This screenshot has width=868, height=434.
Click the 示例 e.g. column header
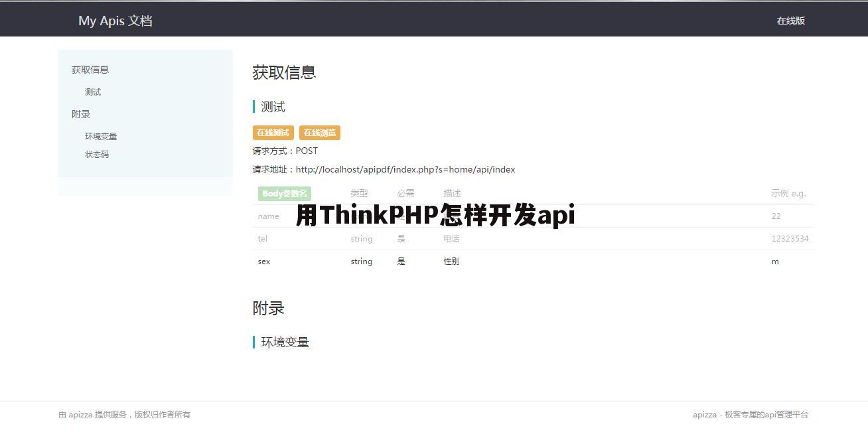coord(788,193)
